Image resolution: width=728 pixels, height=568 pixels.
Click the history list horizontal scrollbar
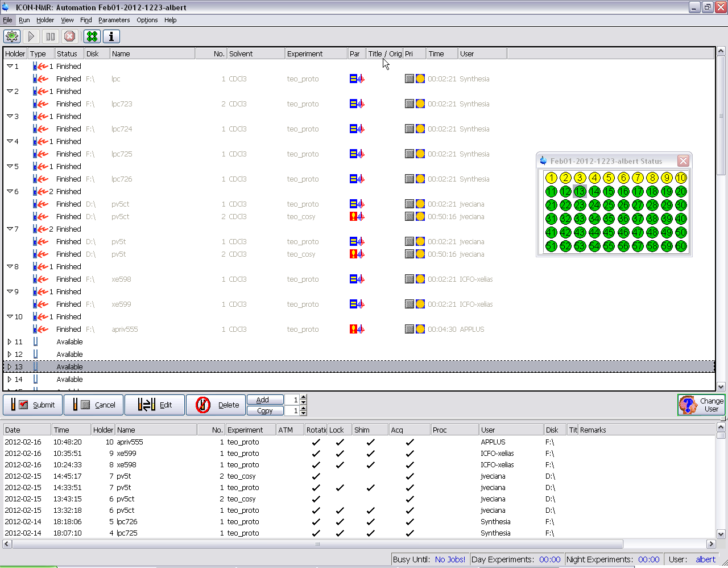pyautogui.click(x=317, y=544)
